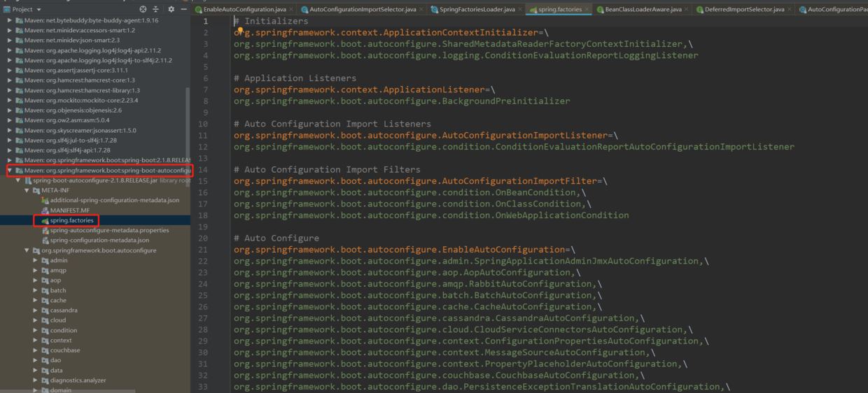Close the DeferredImportSelector.java tab
The height and width of the screenshot is (393, 868).
point(790,9)
